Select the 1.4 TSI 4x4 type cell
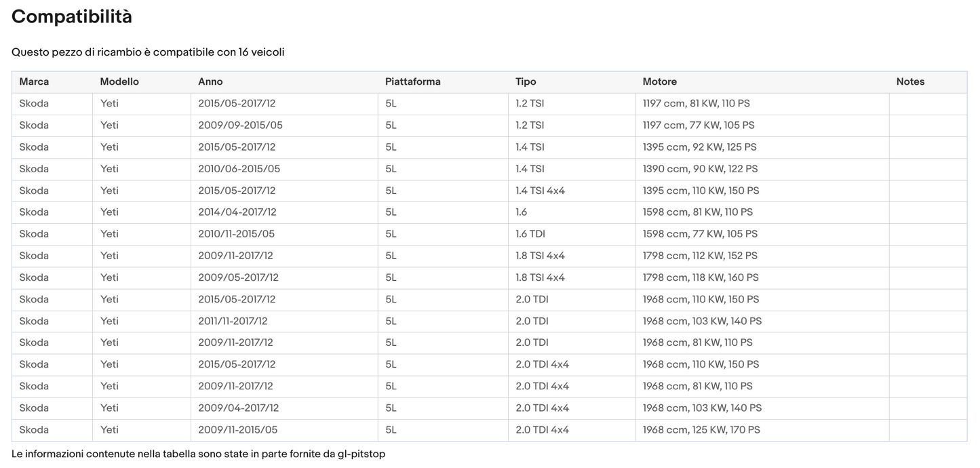 [x=540, y=191]
